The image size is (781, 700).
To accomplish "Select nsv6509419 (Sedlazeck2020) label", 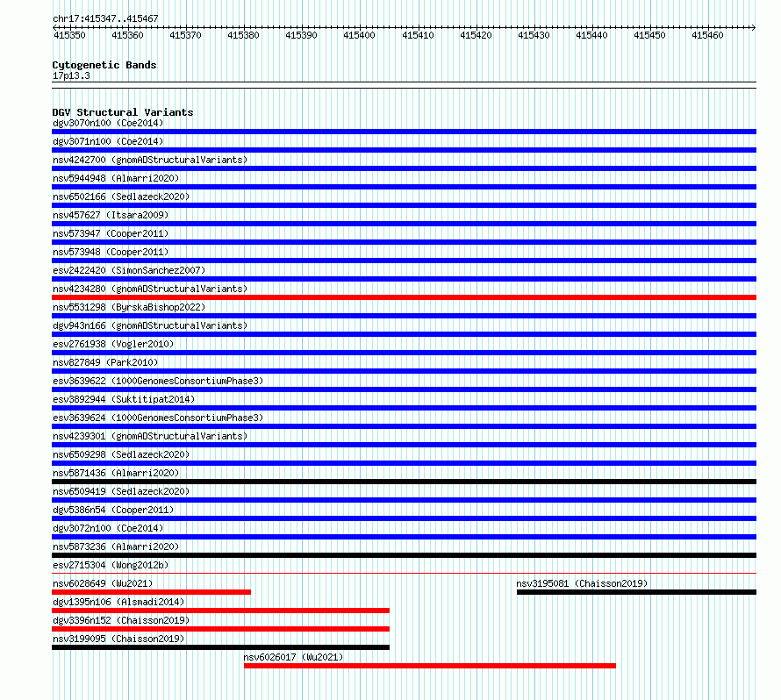I will (x=121, y=491).
